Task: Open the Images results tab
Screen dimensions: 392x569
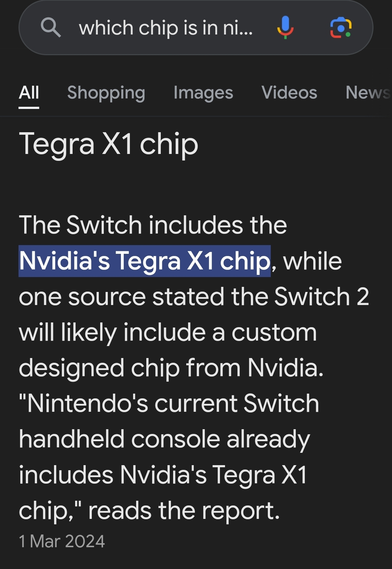Action: point(203,93)
